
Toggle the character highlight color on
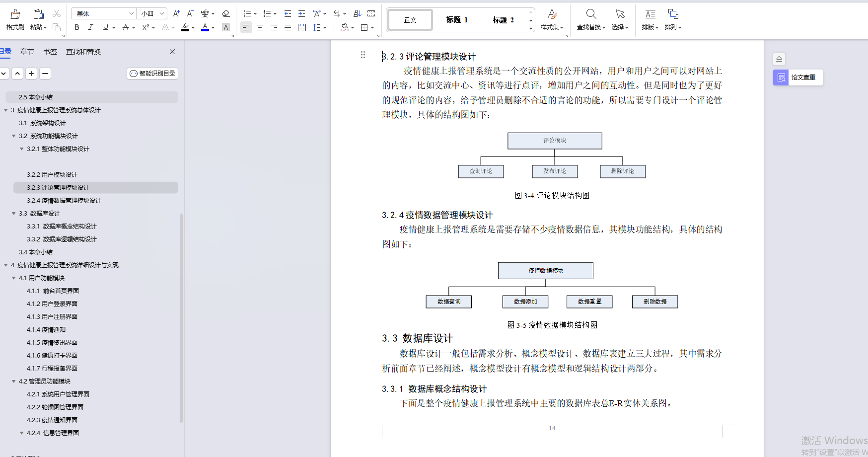[185, 27]
